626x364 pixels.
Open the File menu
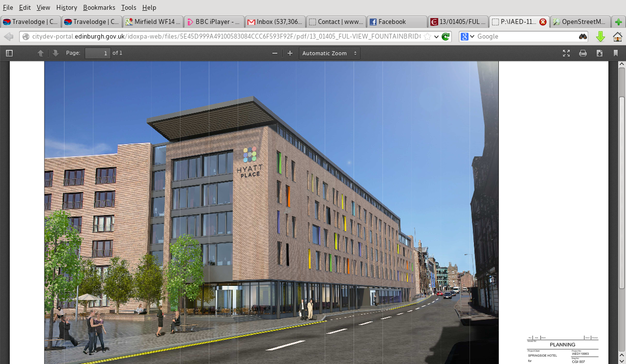(x=8, y=7)
